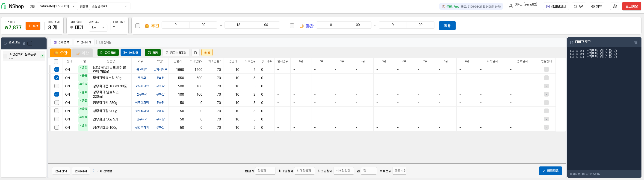
Task: Click the sun icon beside 주간 schedule
Action: point(147,26)
